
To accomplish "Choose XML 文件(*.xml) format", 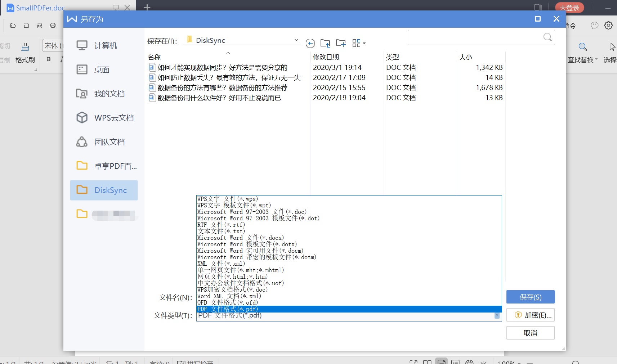I will (x=349, y=264).
